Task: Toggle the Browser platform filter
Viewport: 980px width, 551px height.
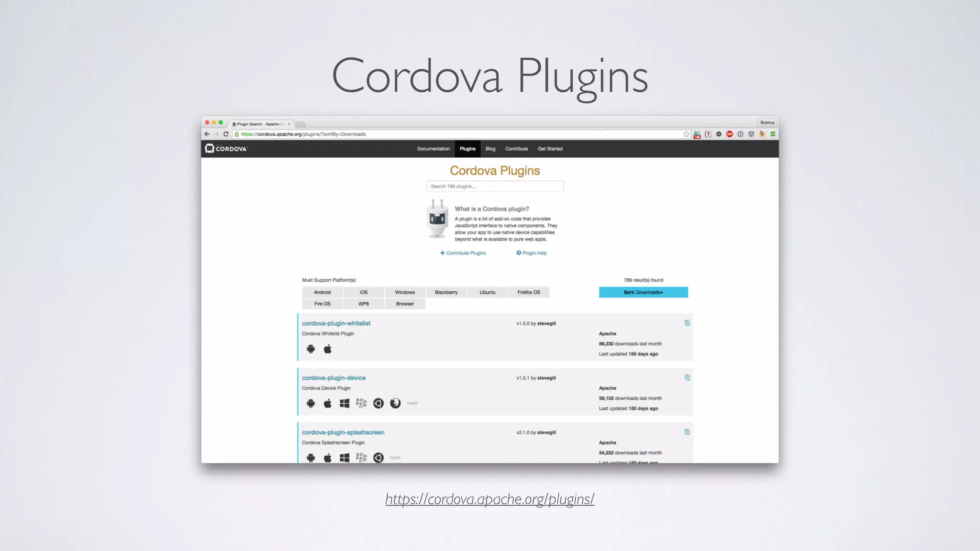Action: point(405,304)
